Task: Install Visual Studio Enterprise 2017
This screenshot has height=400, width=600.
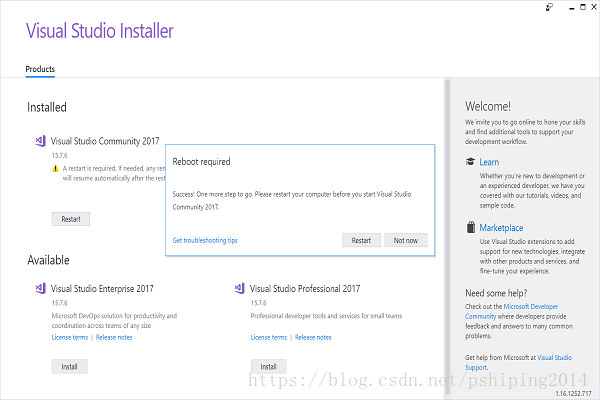Action: pyautogui.click(x=70, y=366)
